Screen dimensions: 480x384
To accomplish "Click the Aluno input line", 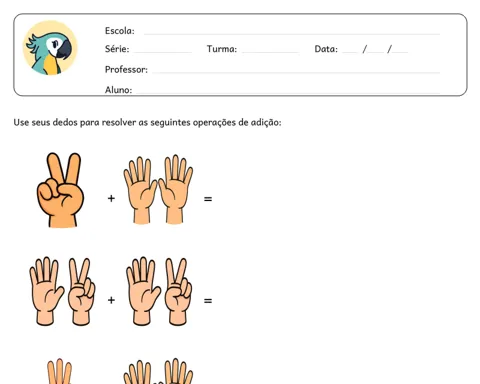I will (288, 92).
